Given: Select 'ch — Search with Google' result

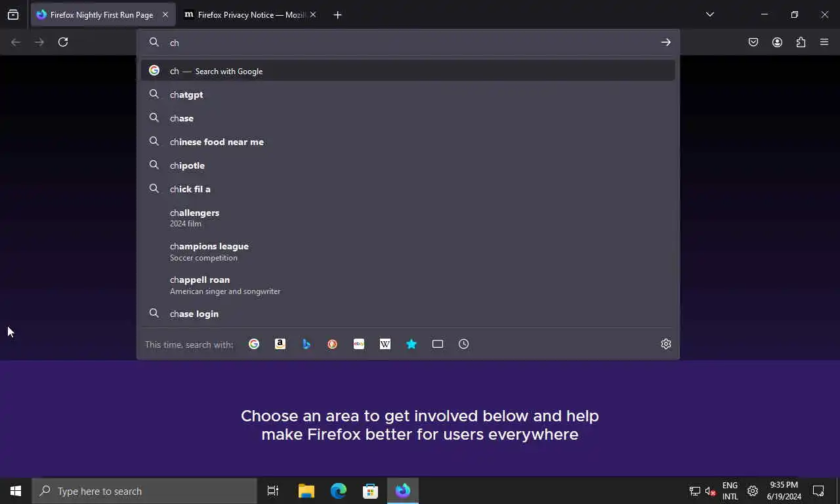Looking at the screenshot, I should (x=408, y=71).
